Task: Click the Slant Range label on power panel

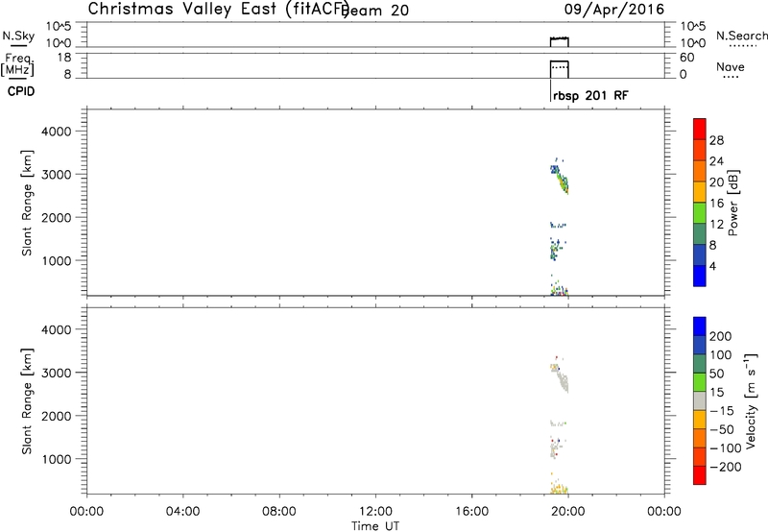Action: click(27, 203)
